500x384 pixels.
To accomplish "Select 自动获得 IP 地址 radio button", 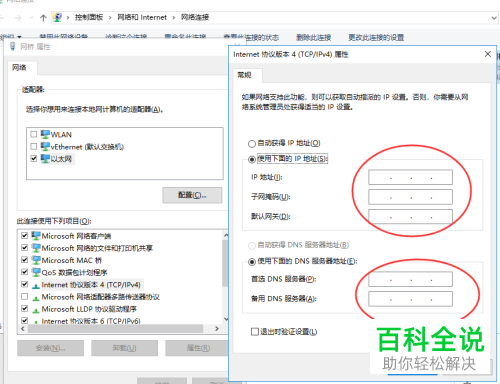I will (252, 144).
